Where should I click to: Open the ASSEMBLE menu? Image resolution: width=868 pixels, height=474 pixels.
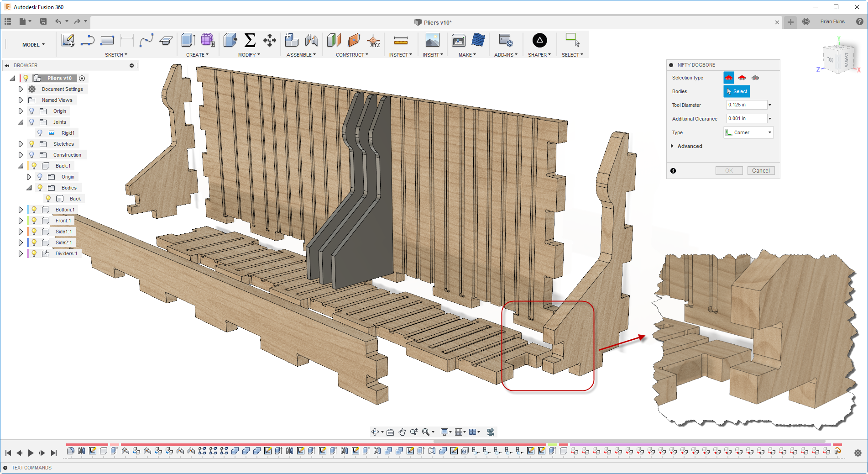301,55
